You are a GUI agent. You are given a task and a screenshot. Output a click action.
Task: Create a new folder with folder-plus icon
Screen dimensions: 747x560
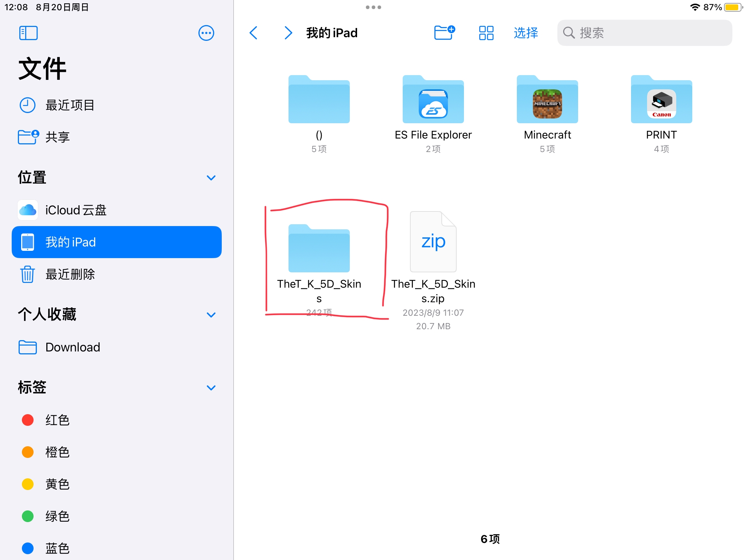click(x=445, y=33)
